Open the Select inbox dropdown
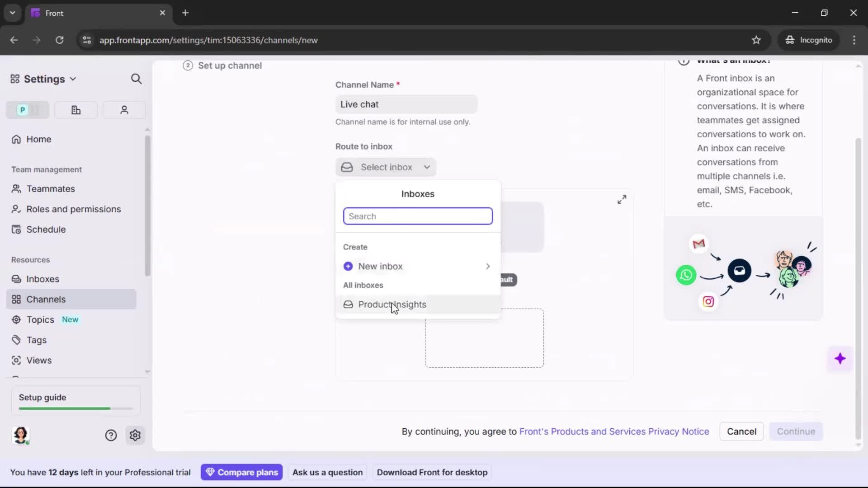The width and height of the screenshot is (868, 488). [386, 167]
